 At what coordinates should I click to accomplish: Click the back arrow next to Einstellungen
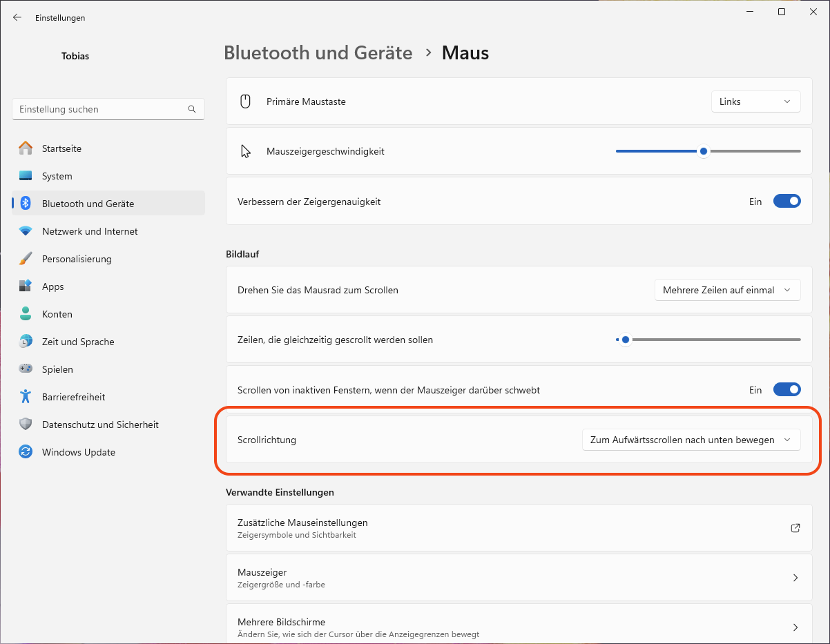[17, 18]
